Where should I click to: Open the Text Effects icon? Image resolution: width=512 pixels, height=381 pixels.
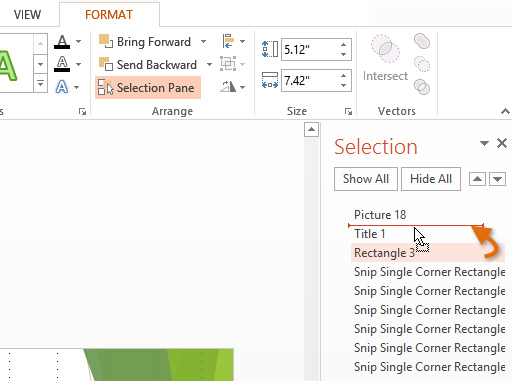click(62, 87)
